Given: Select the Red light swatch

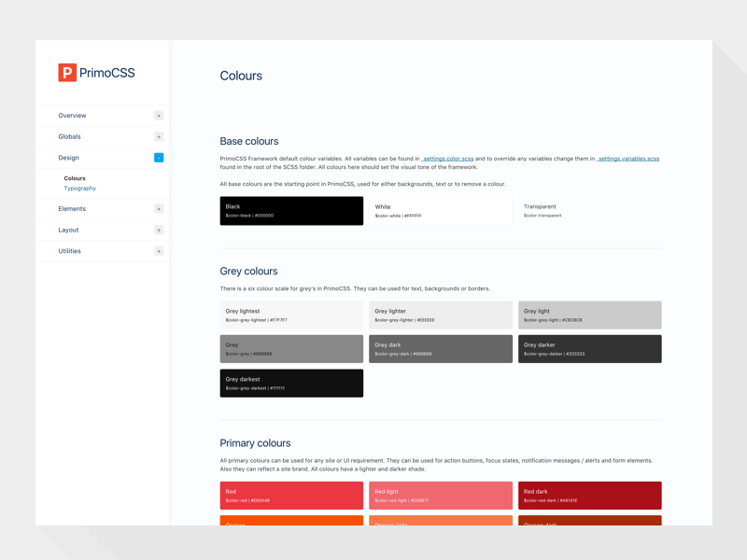Looking at the screenshot, I should point(441,495).
